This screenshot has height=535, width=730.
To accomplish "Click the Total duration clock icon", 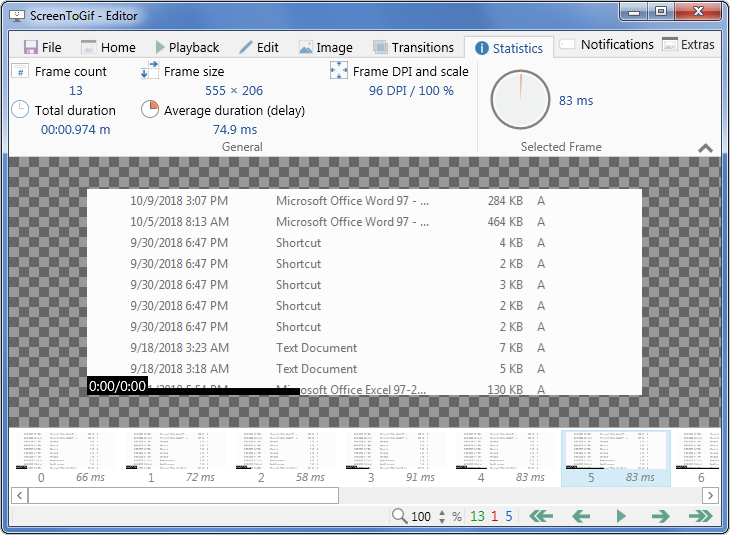I will (20, 109).
